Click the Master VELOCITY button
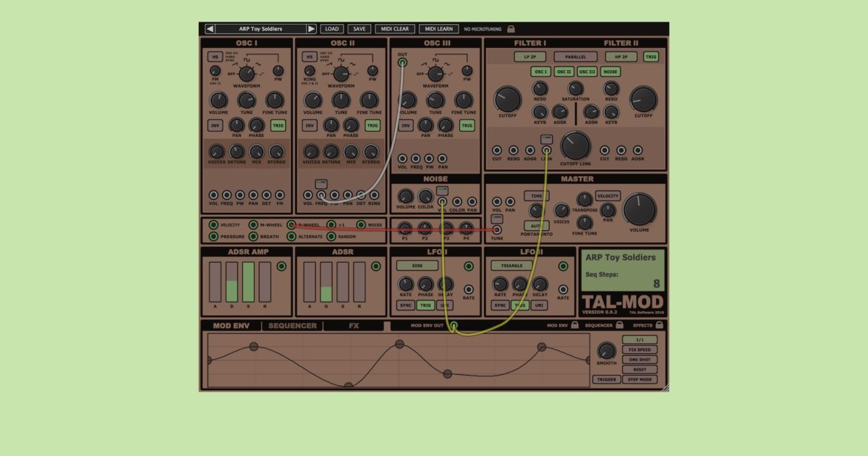868x456 pixels. click(608, 196)
